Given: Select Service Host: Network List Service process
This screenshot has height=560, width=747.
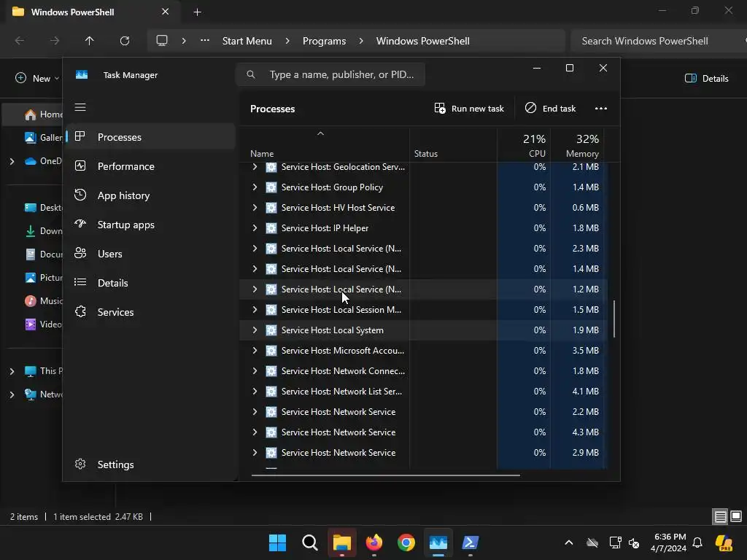Looking at the screenshot, I should (x=422, y=392).
